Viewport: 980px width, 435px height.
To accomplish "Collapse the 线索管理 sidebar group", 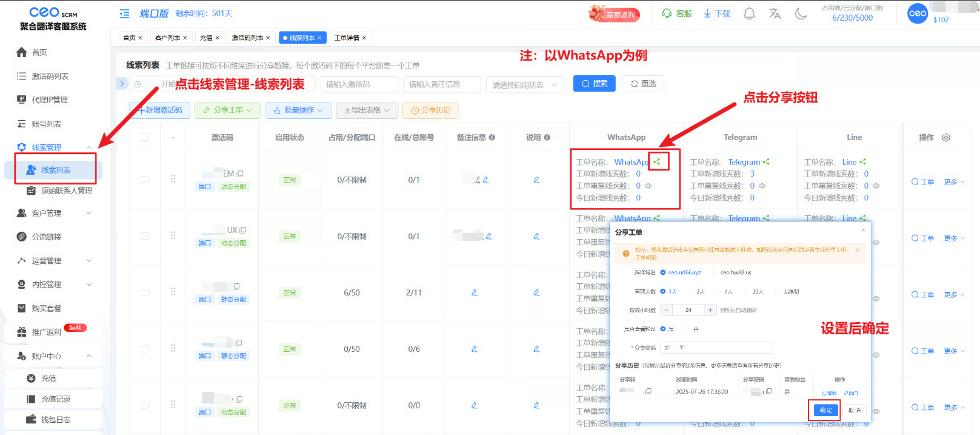I will tap(89, 147).
